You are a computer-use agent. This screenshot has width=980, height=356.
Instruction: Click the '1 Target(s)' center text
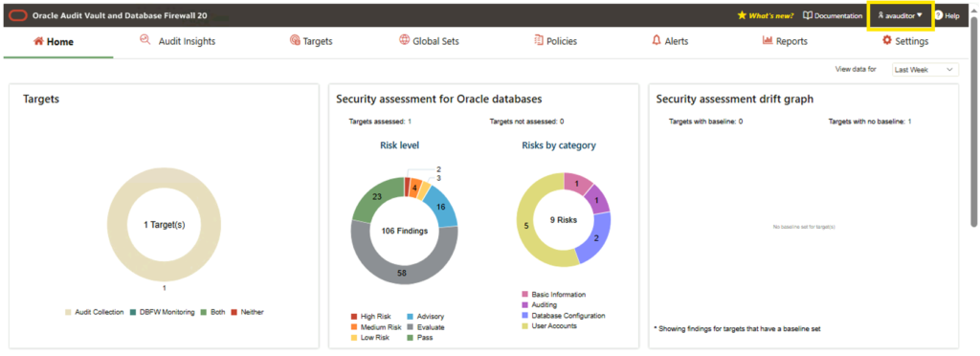(165, 224)
